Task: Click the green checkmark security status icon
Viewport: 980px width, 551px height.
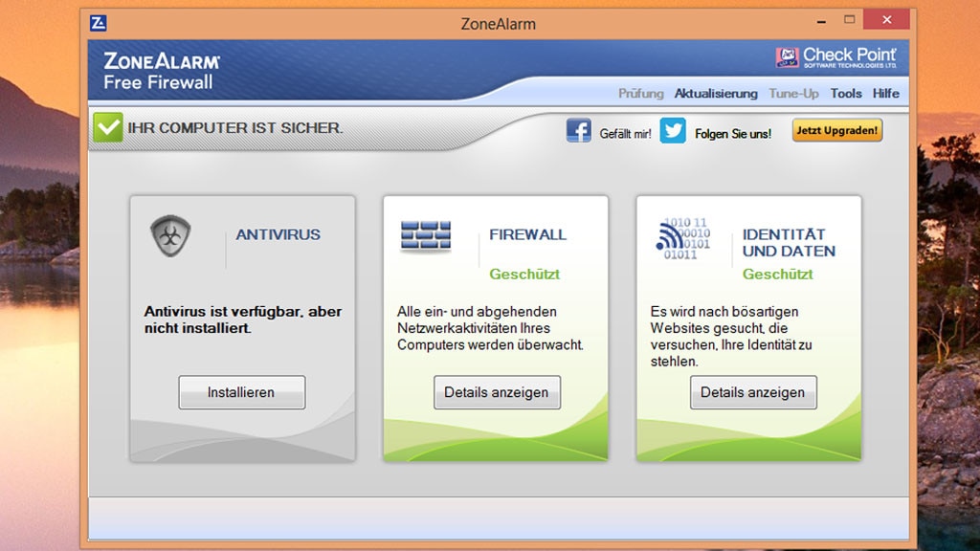Action: (x=107, y=125)
